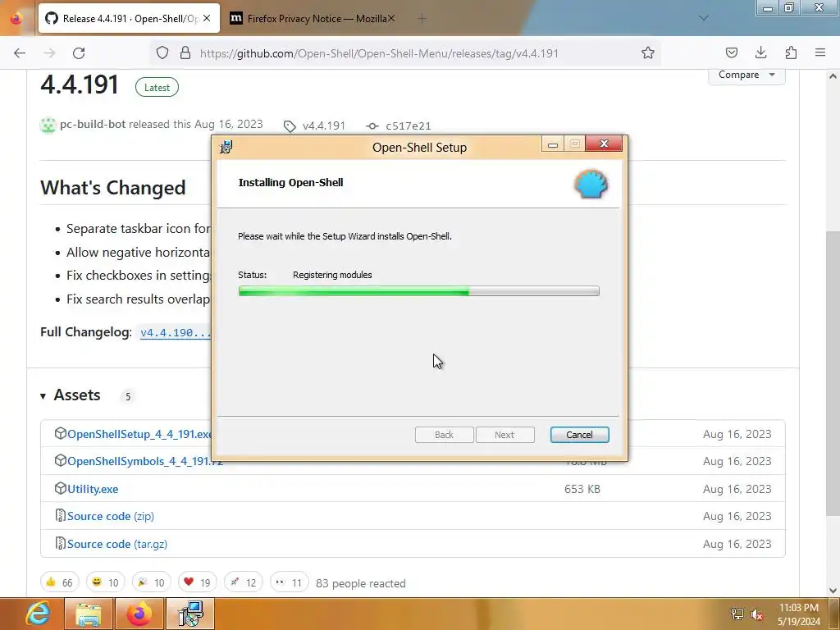Open the pc-build-bot profile link
The image size is (840, 630).
pyautogui.click(x=93, y=125)
